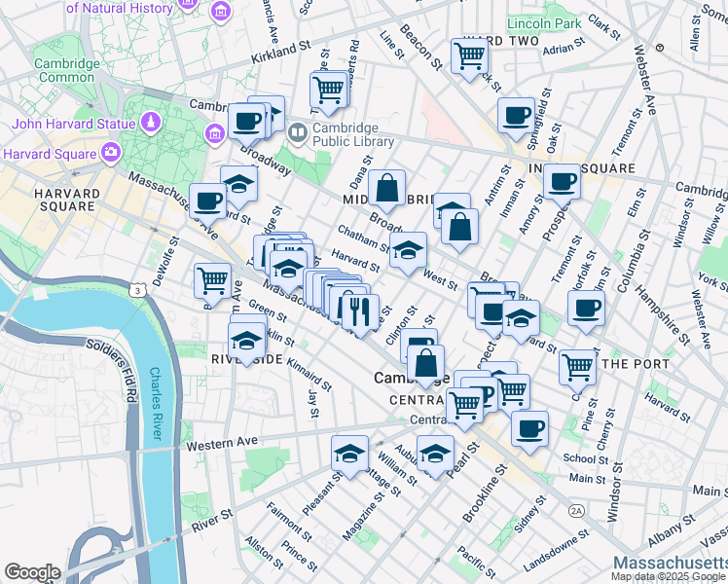
Task: Click the Cambridge Common park label
Action: coord(67,70)
